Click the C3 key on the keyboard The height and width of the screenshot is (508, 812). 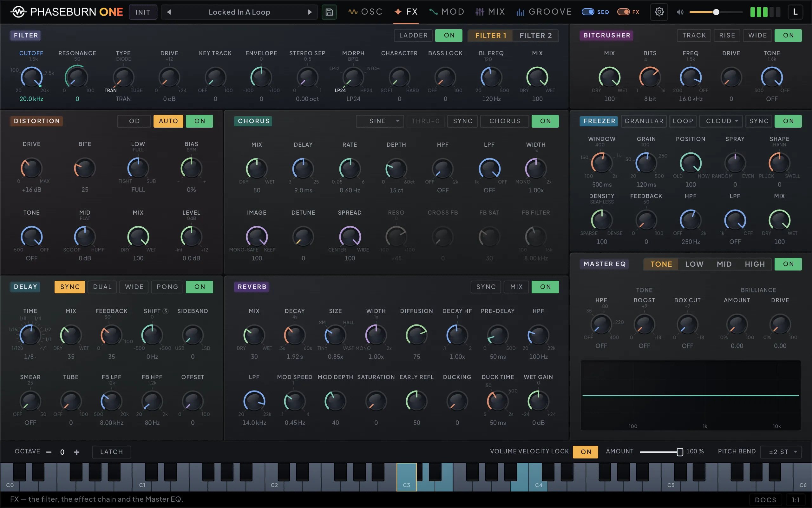[x=406, y=477]
